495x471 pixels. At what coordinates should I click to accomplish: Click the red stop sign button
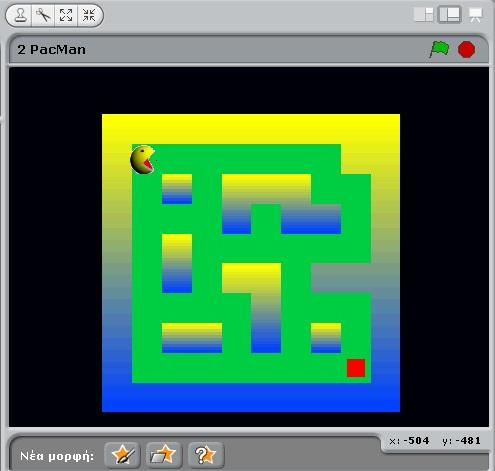pos(466,50)
